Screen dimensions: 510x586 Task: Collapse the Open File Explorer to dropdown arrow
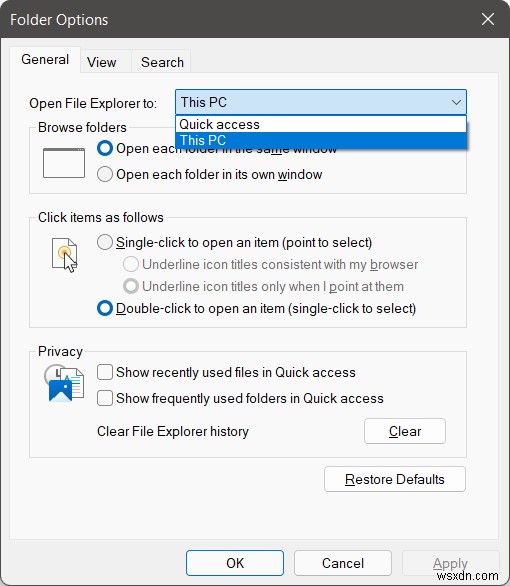coord(456,102)
